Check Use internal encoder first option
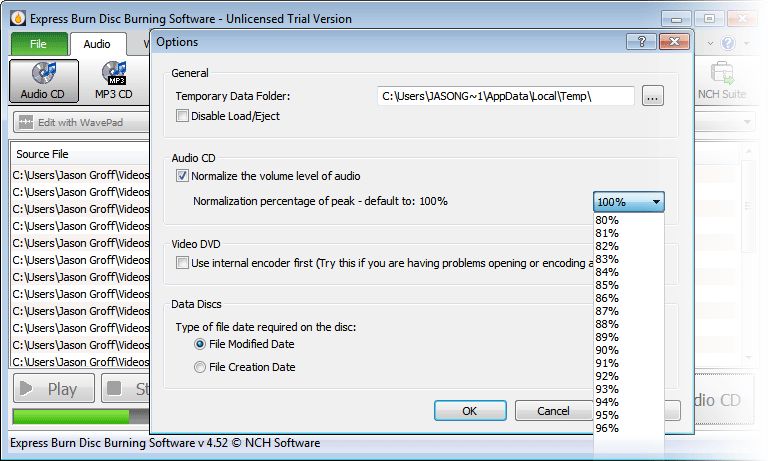The image size is (768, 461). click(182, 263)
